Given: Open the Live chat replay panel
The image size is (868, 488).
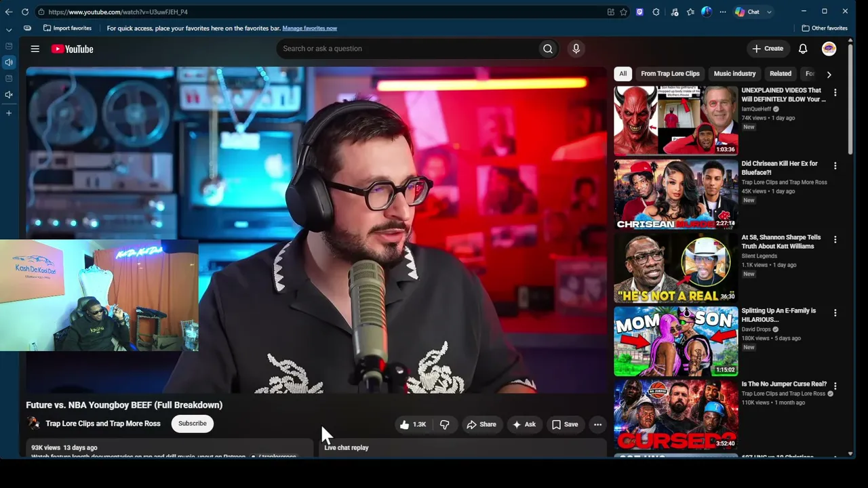Looking at the screenshot, I should (x=462, y=447).
